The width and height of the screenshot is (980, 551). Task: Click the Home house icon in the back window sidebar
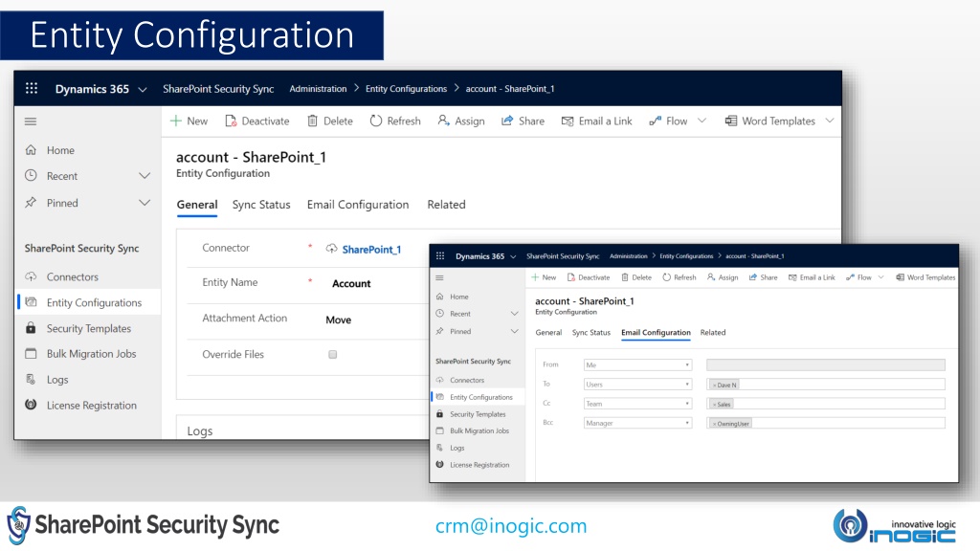[x=31, y=150]
